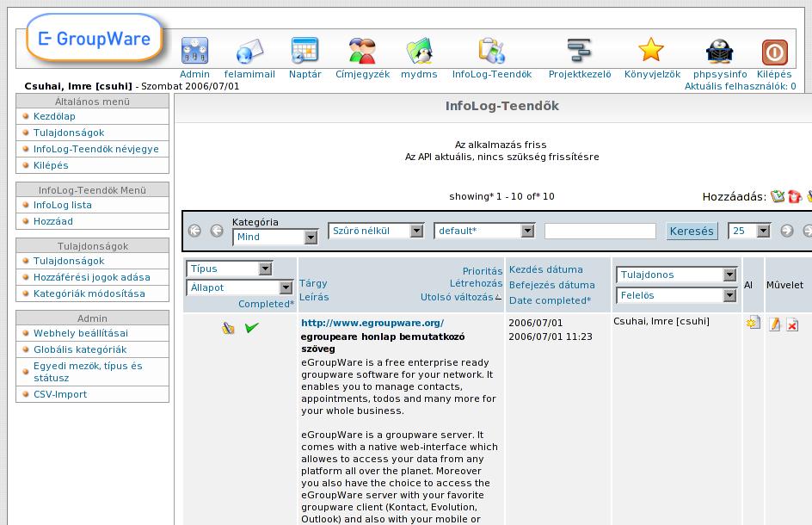
Task: Open the Admin application icon
Action: [x=194, y=51]
